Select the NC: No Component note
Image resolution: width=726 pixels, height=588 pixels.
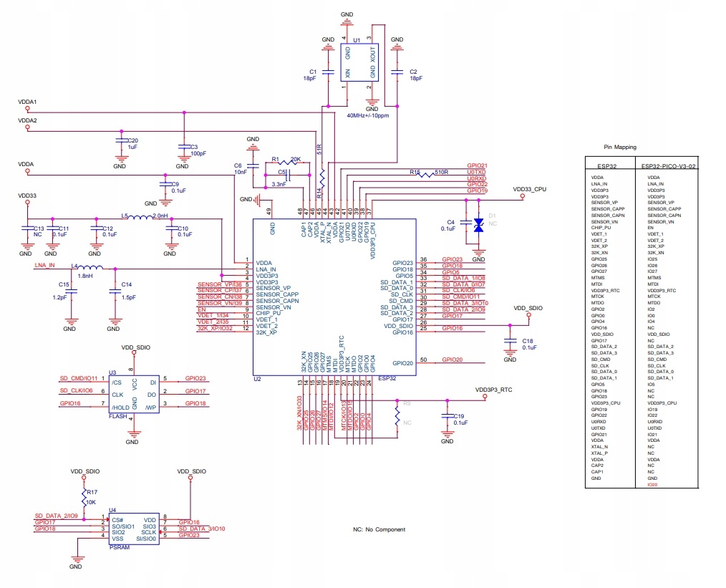coord(379,529)
